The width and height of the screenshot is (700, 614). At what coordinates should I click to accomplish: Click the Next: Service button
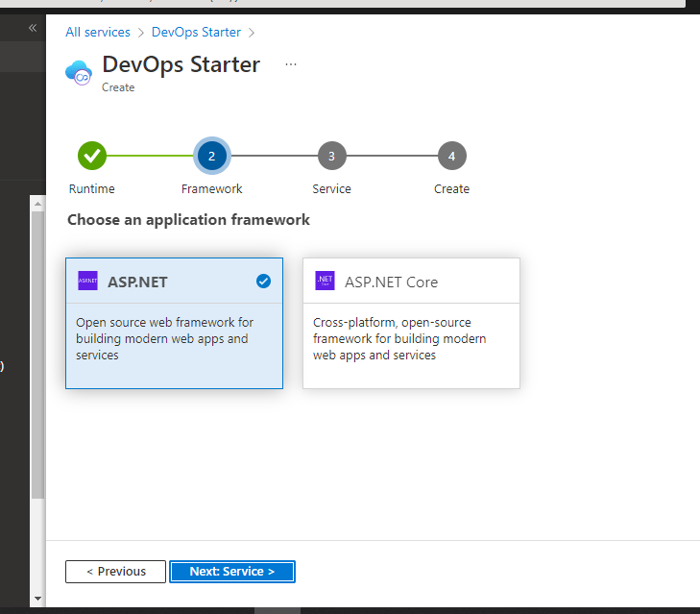pos(231,572)
